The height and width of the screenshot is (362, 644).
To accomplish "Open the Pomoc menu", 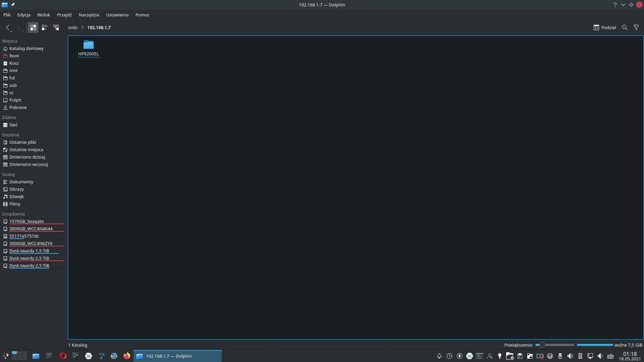I will pyautogui.click(x=143, y=15).
